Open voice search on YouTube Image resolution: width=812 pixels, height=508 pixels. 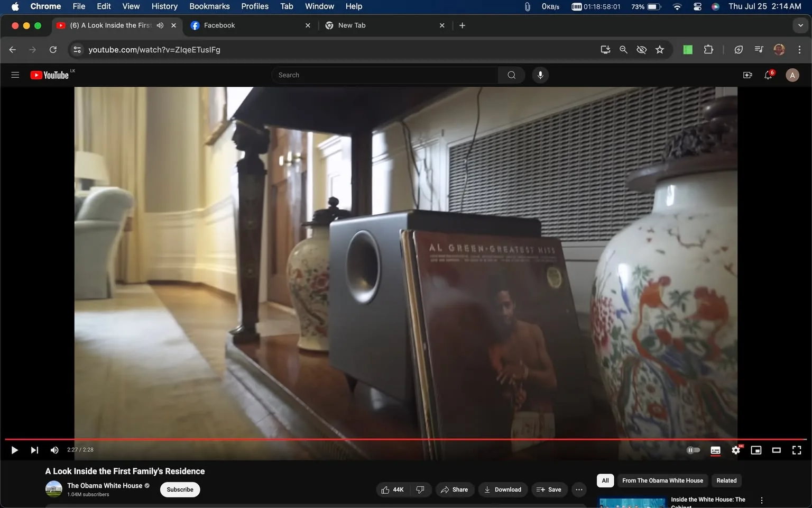(540, 75)
